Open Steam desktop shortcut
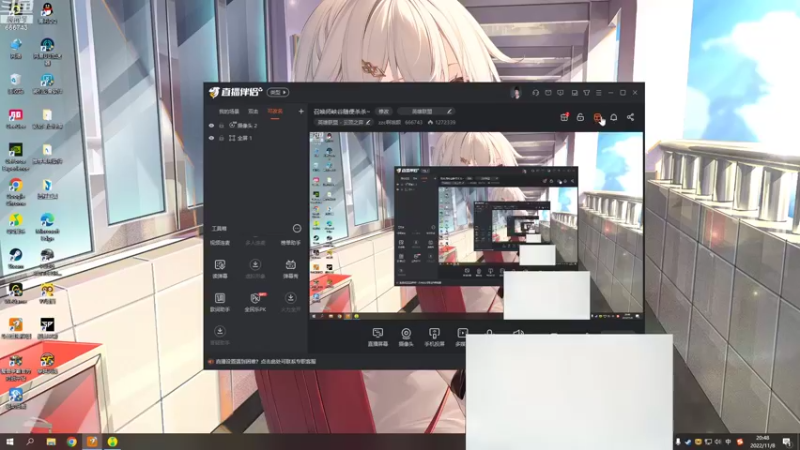The image size is (800, 450). 16,259
